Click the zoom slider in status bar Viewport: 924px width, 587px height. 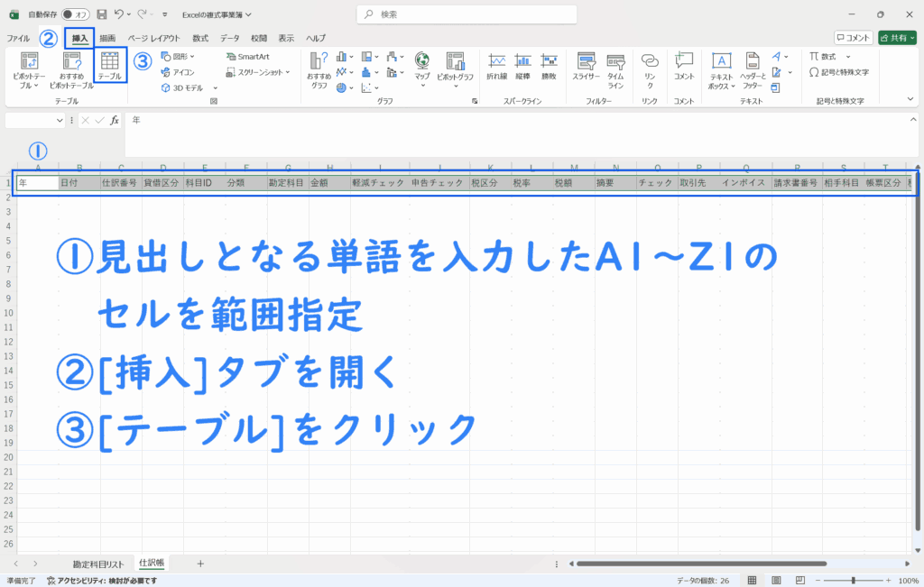[x=854, y=581]
